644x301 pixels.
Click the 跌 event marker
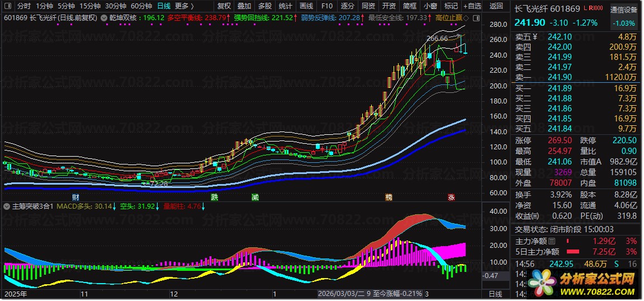(x=215, y=197)
